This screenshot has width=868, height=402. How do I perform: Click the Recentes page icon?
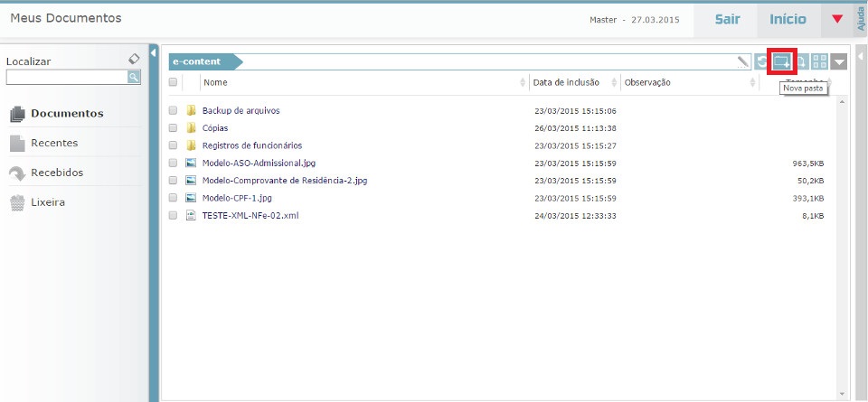pyautogui.click(x=18, y=144)
